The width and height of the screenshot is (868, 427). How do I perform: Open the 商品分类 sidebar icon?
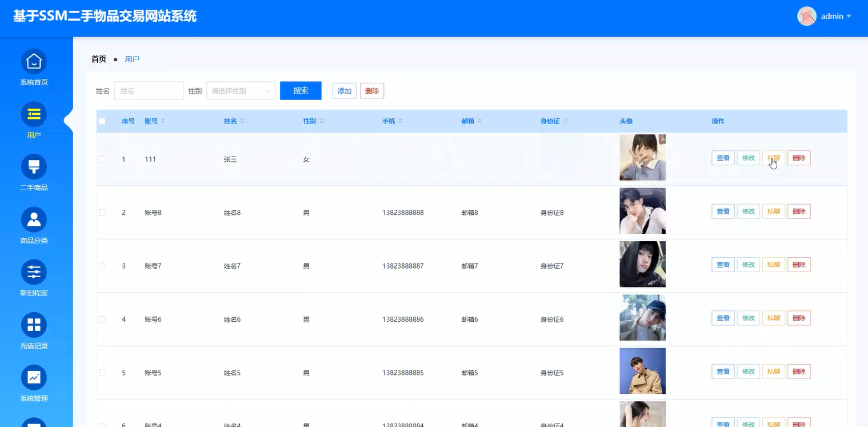[x=34, y=220]
